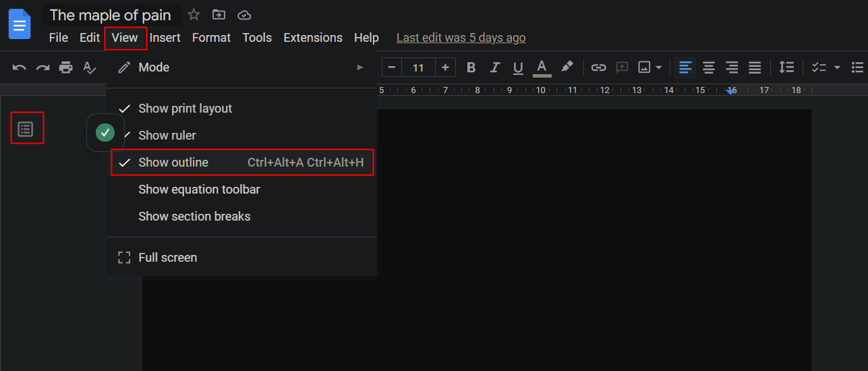Redo the last action
The image size is (868, 371).
pyautogui.click(x=42, y=67)
